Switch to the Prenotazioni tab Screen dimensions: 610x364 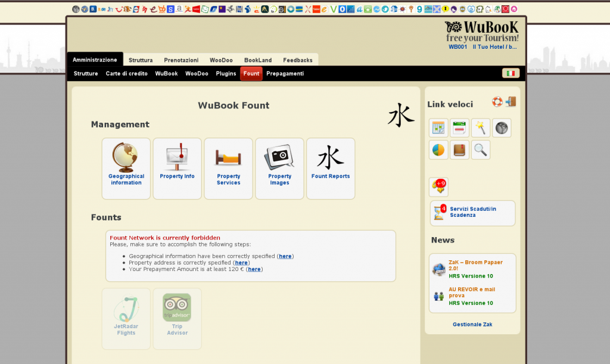(181, 60)
